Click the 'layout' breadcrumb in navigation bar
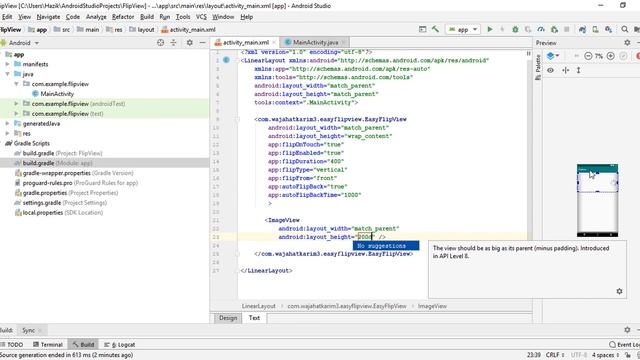This screenshot has width=640, height=360. click(142, 29)
